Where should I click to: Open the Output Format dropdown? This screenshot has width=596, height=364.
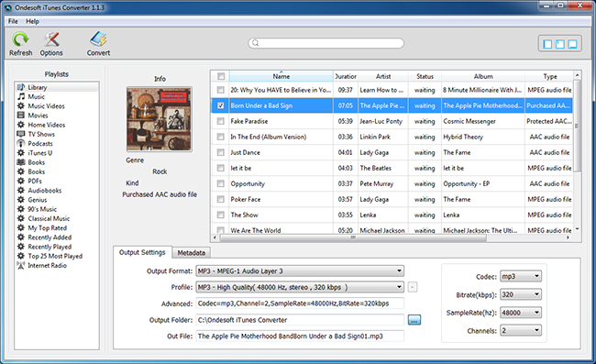tap(300, 270)
